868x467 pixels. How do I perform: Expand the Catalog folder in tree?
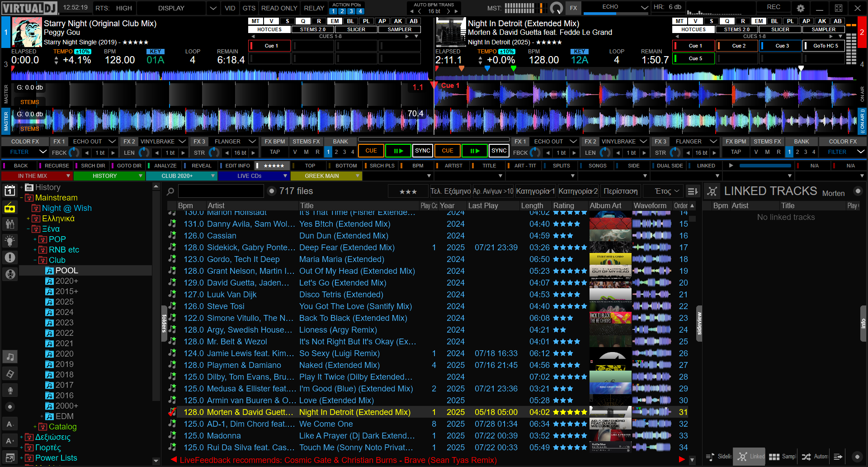coord(35,427)
